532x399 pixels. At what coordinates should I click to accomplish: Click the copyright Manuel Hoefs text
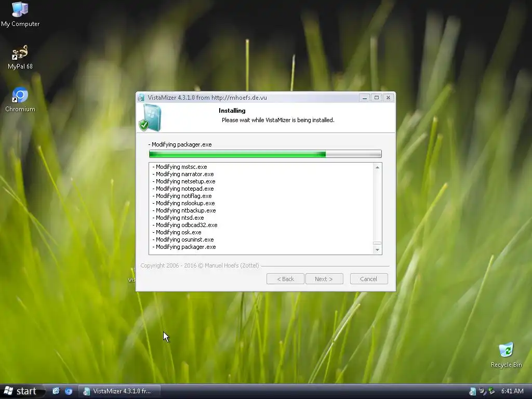point(199,265)
